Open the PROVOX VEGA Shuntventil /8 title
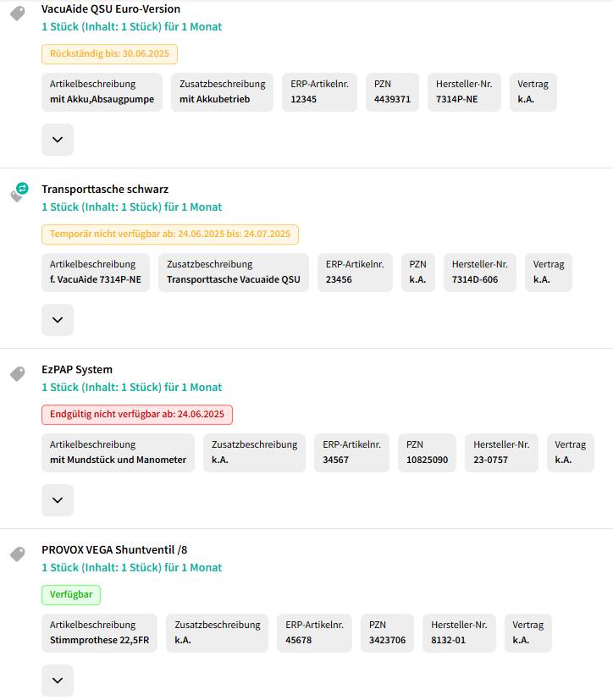Screen dimensions: 613x700 click(x=114, y=549)
